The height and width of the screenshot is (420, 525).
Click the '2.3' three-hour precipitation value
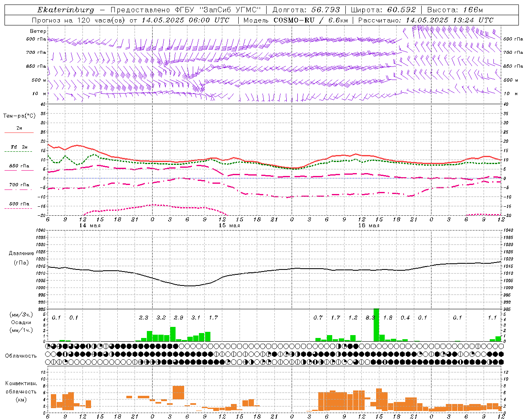[x=144, y=318]
